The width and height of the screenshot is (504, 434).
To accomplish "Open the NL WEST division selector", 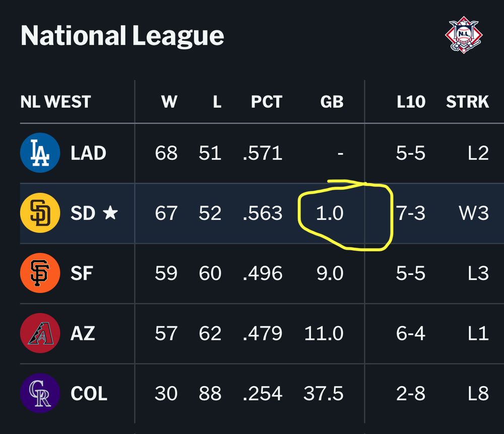I will coord(55,102).
